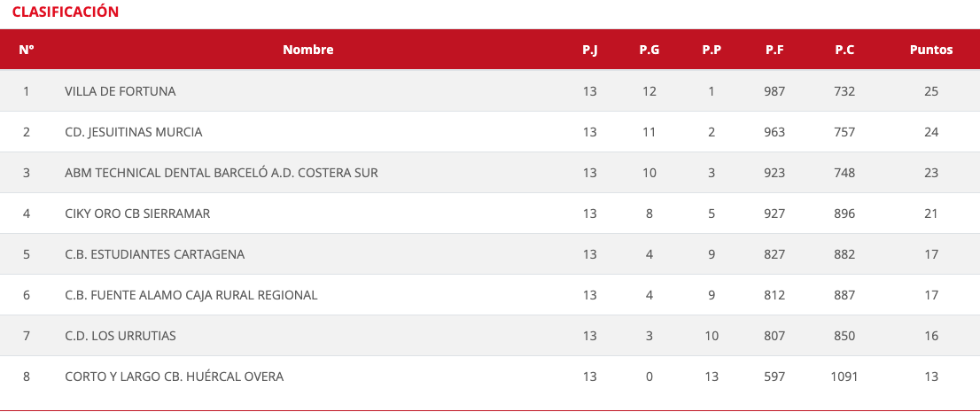980x412 pixels.
Task: Click the P.C column header
Action: click(844, 50)
